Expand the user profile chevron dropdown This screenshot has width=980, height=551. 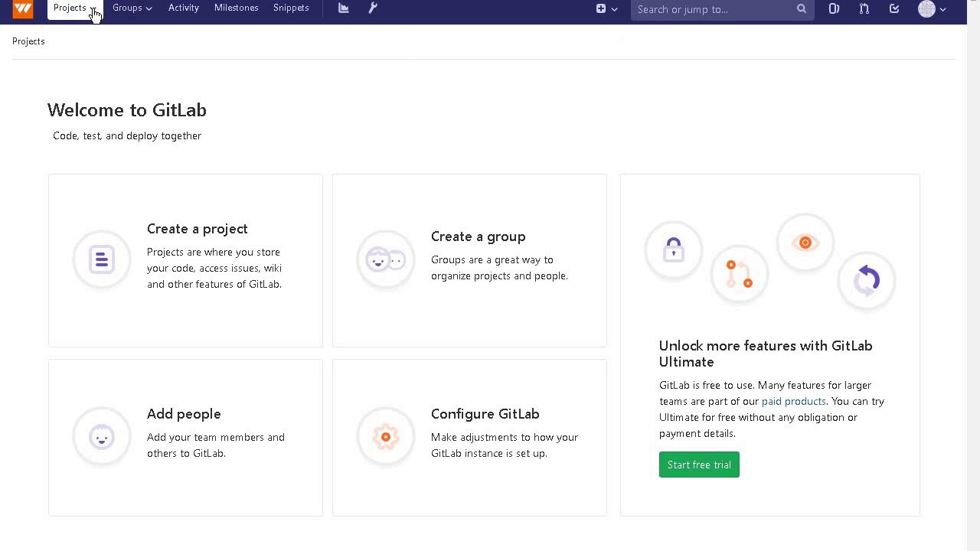click(x=942, y=10)
